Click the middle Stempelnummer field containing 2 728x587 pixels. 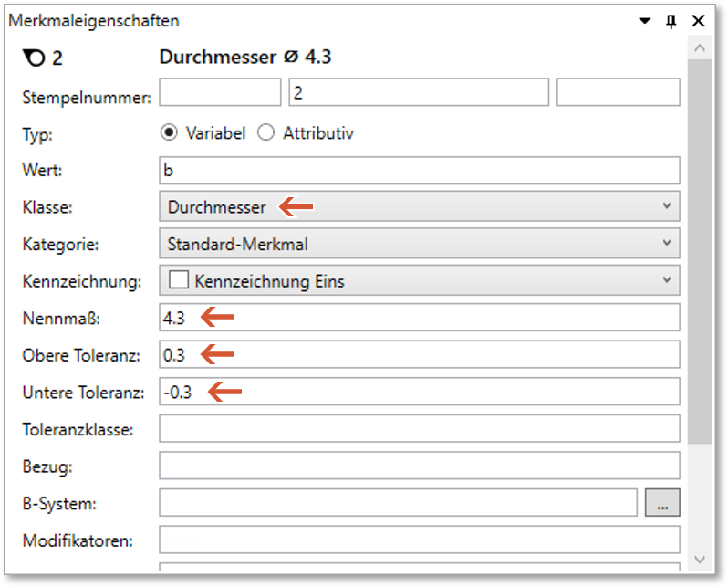pyautogui.click(x=419, y=92)
